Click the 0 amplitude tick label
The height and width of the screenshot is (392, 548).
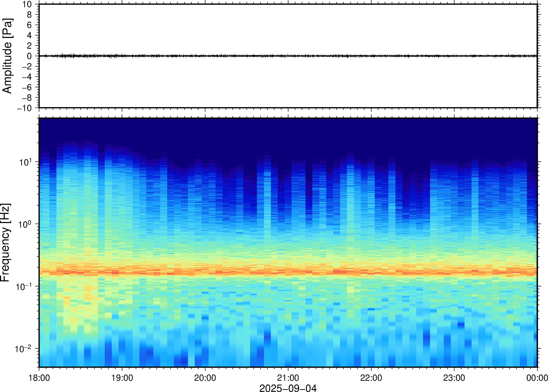pyautogui.click(x=30, y=56)
